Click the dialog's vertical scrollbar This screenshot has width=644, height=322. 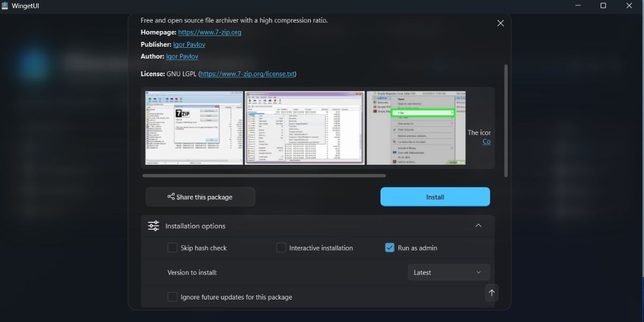tap(506, 121)
